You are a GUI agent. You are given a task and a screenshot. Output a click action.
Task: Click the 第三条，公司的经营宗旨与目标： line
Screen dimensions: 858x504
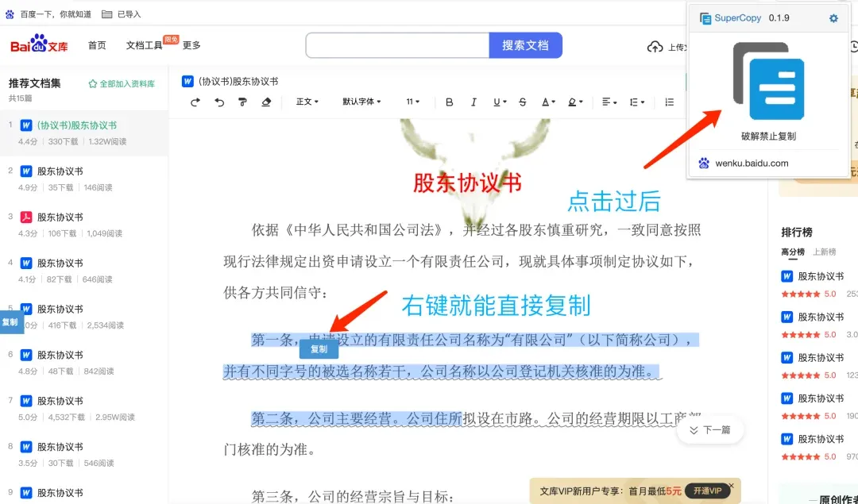tap(353, 496)
